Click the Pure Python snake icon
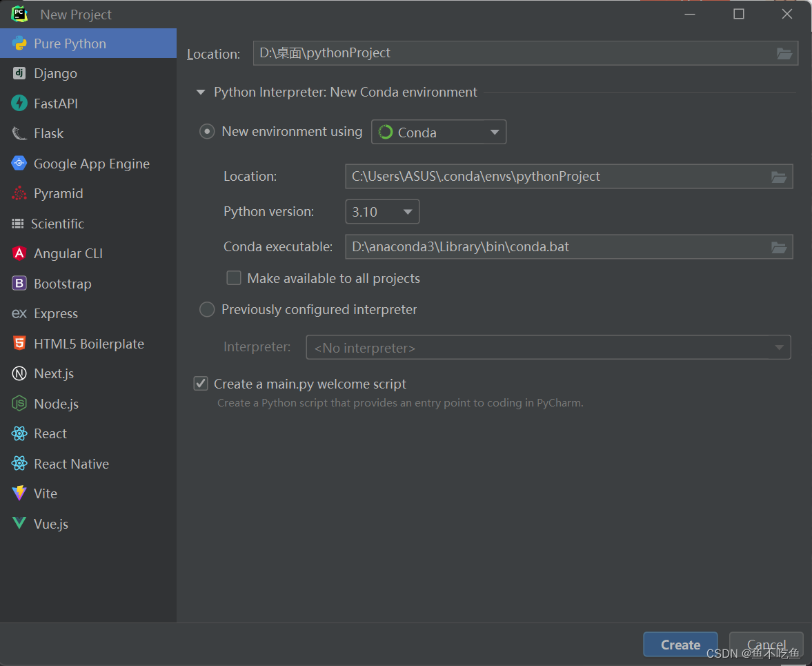This screenshot has height=666, width=812. (x=19, y=43)
